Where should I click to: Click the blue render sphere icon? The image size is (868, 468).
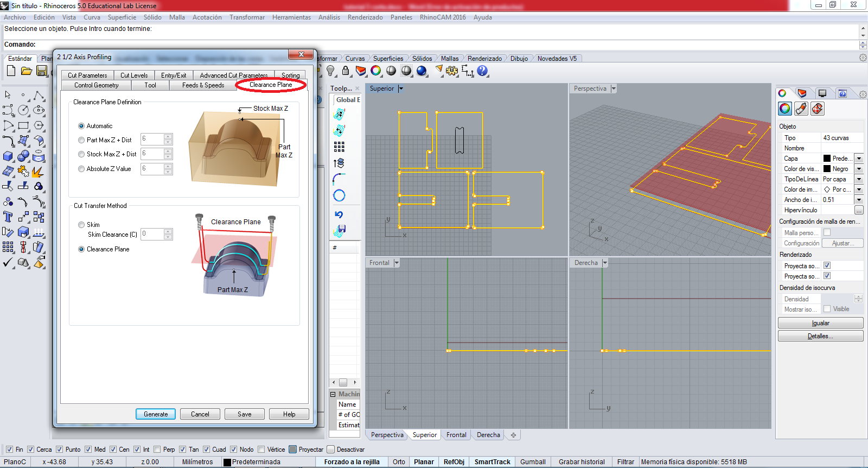pyautogui.click(x=422, y=71)
